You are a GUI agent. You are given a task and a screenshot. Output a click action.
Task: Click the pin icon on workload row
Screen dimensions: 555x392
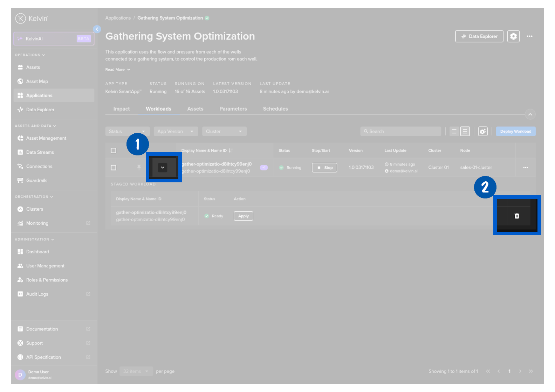pyautogui.click(x=139, y=168)
